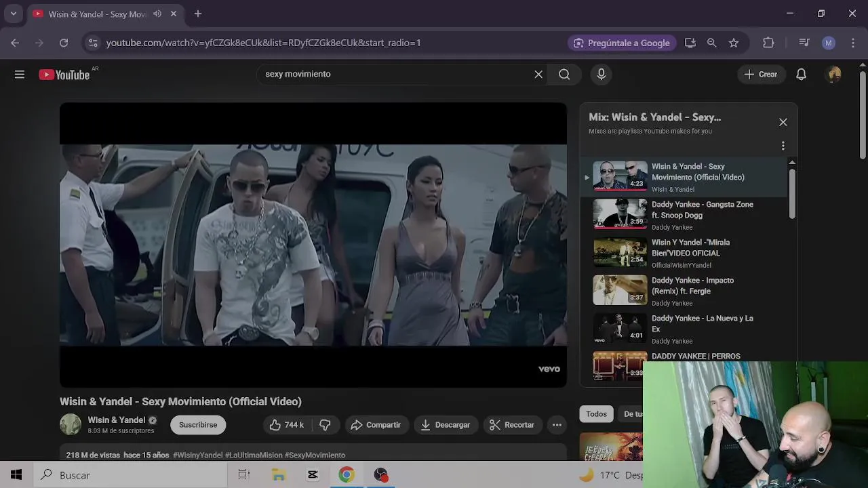The width and height of the screenshot is (868, 488).
Task: Play Daddy Yankee Gangsta Zone from mix
Action: click(685, 214)
